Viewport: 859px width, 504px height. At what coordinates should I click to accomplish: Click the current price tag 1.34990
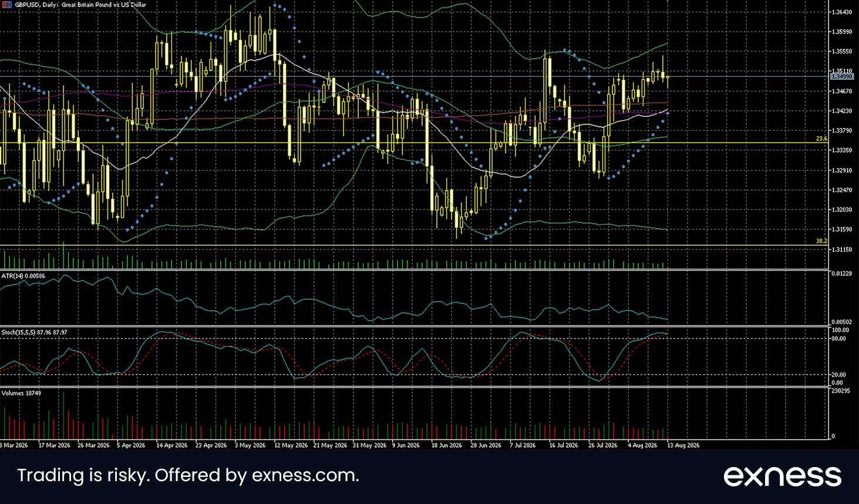pos(842,76)
